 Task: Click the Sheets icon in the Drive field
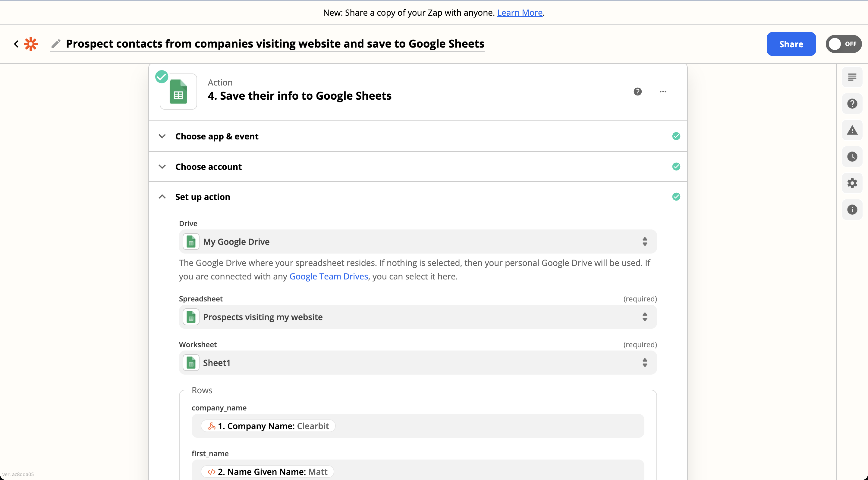coord(191,242)
